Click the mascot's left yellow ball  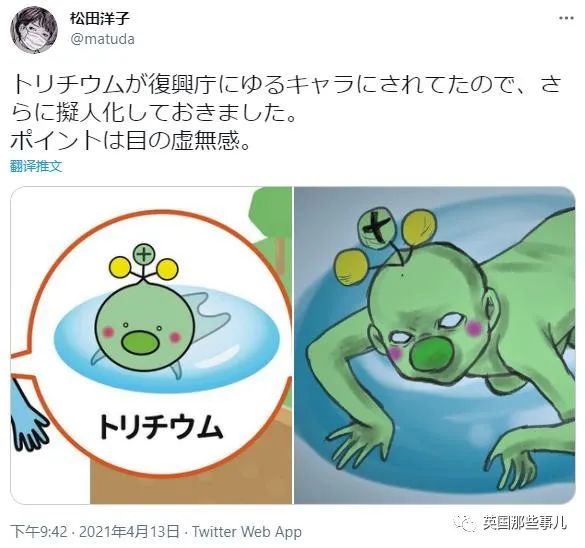[x=120, y=267]
